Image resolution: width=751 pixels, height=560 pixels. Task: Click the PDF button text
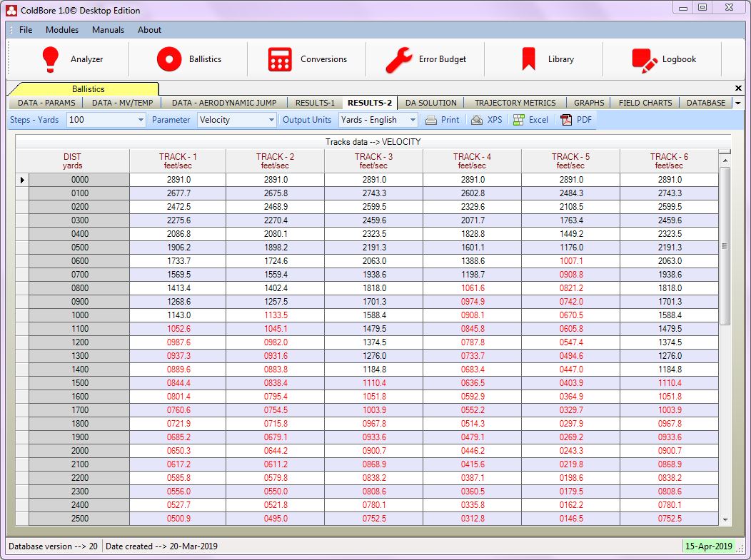pyautogui.click(x=585, y=120)
